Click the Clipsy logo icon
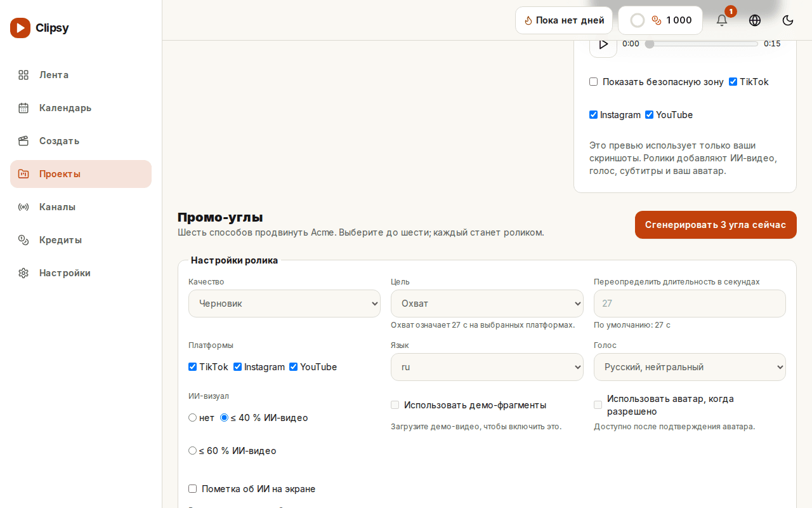This screenshot has height=508, width=812. coord(20,28)
